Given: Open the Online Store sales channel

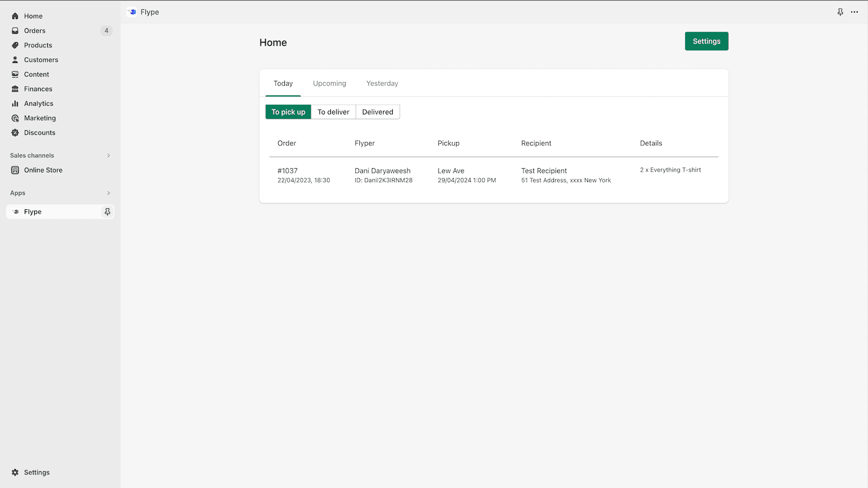Looking at the screenshot, I should coord(43,170).
